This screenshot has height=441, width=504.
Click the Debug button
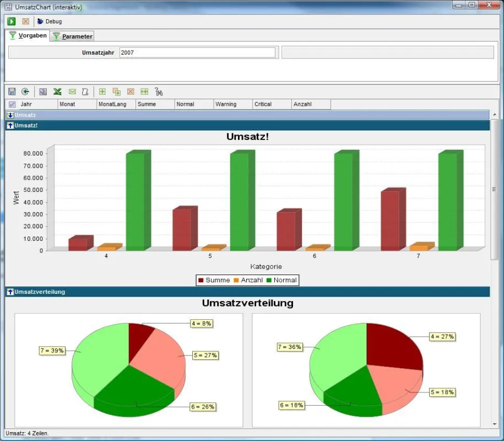coord(50,21)
